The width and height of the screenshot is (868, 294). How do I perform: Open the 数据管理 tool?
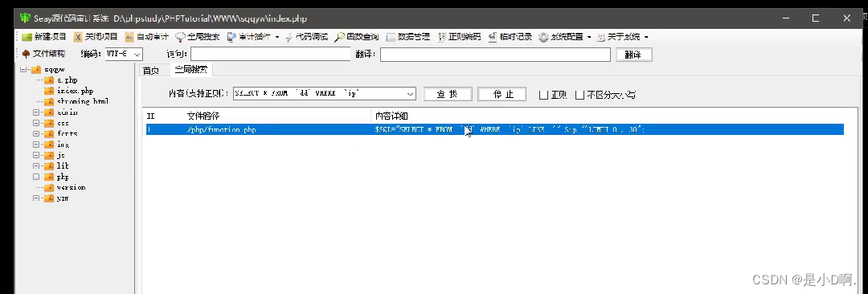(408, 37)
